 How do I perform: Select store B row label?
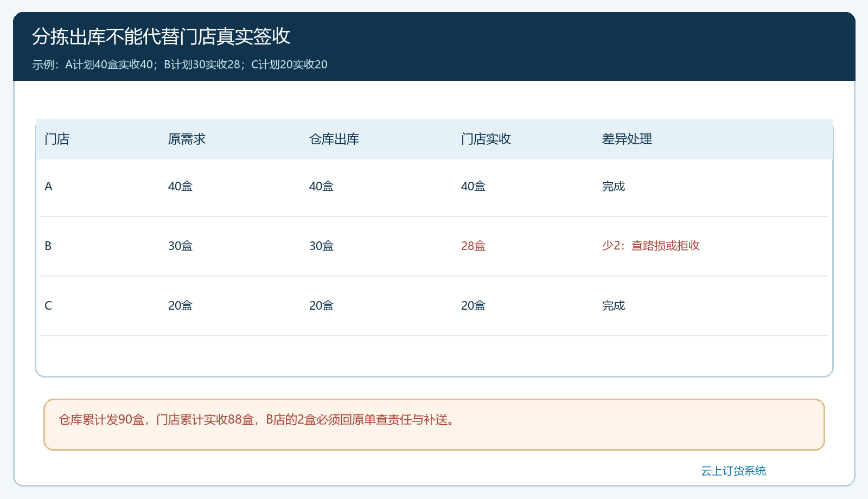(x=48, y=246)
